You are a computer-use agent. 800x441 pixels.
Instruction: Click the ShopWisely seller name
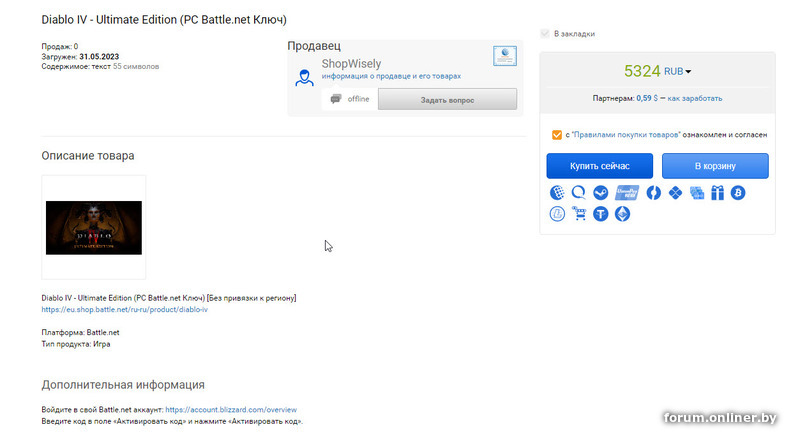click(351, 64)
